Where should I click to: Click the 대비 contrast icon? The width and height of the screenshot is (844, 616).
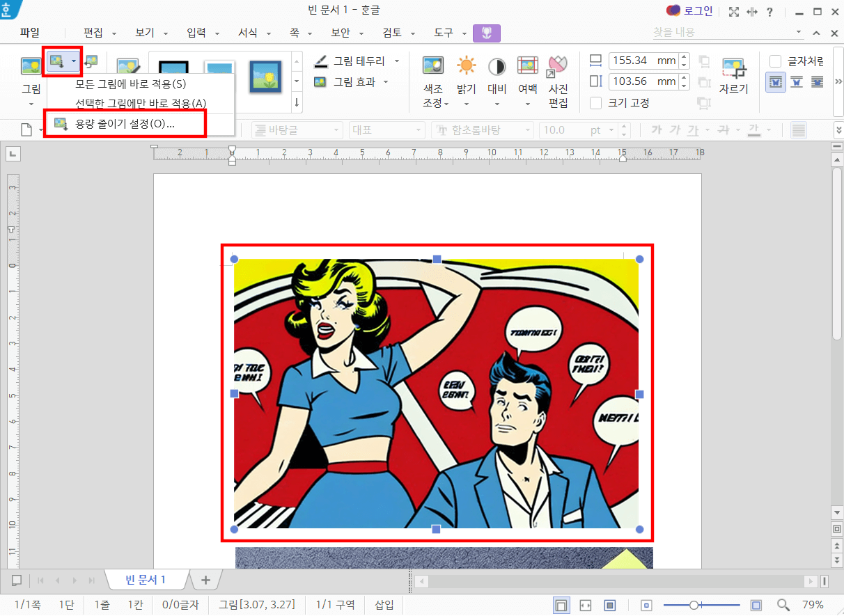coord(497,66)
